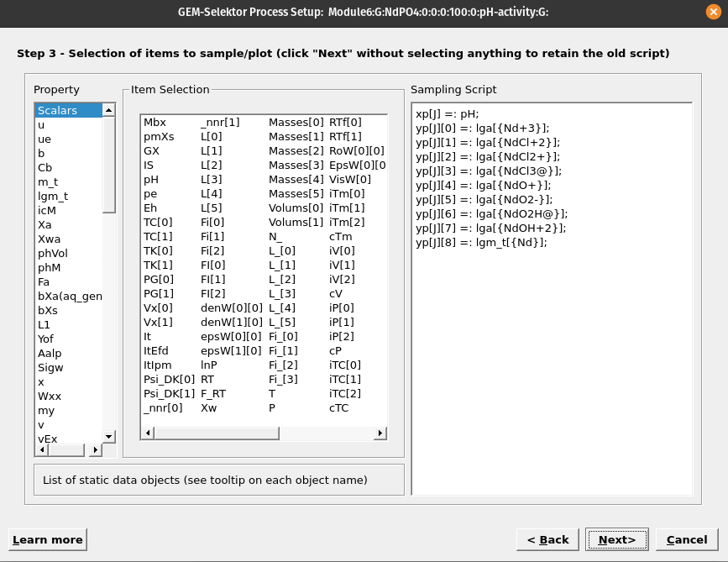Select 'Fi_[2]' item

tap(283, 365)
